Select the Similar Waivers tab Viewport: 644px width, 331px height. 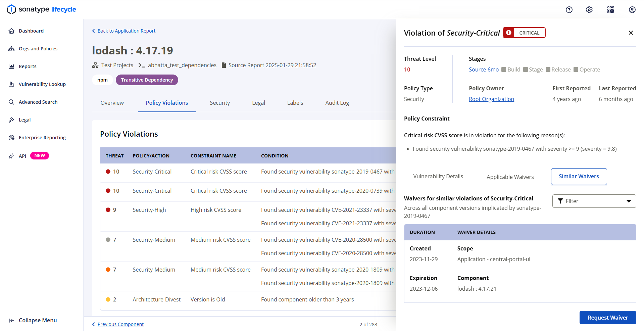(579, 176)
